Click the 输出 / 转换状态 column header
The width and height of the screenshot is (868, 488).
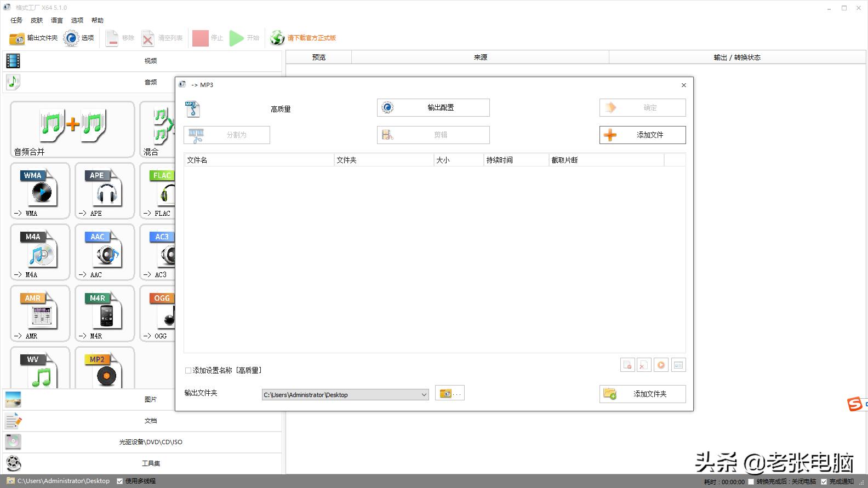[737, 58]
